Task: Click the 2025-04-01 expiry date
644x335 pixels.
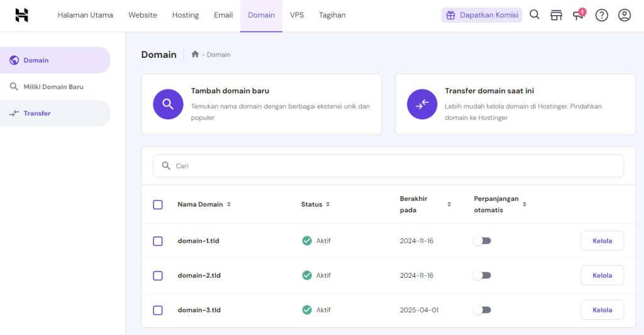Action: click(419, 310)
